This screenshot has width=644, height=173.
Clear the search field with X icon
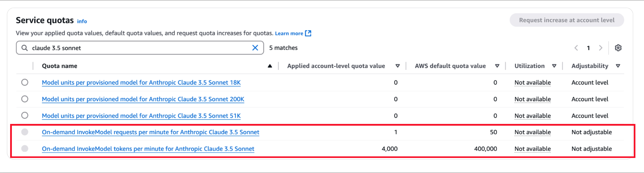pos(255,48)
